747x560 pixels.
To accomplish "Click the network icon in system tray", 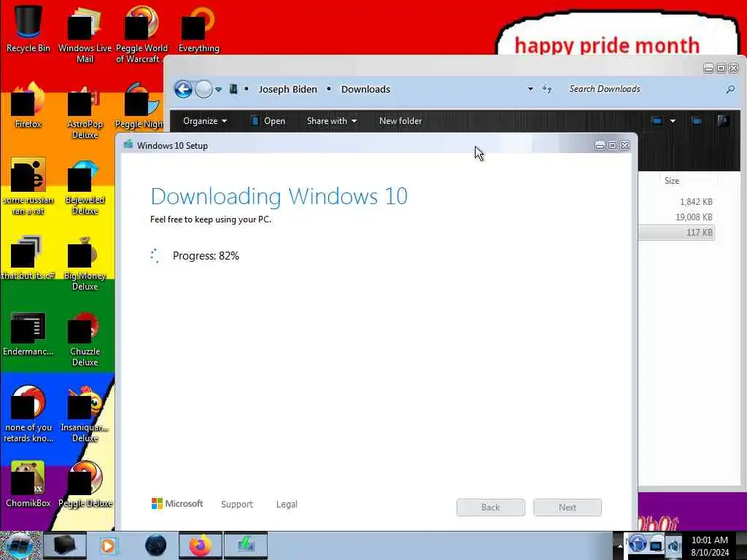I will (x=656, y=545).
